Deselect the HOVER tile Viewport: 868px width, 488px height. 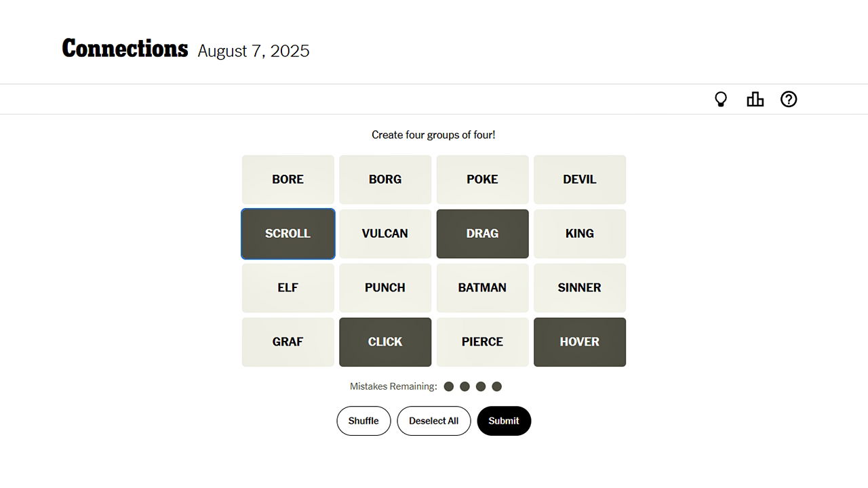coord(579,342)
